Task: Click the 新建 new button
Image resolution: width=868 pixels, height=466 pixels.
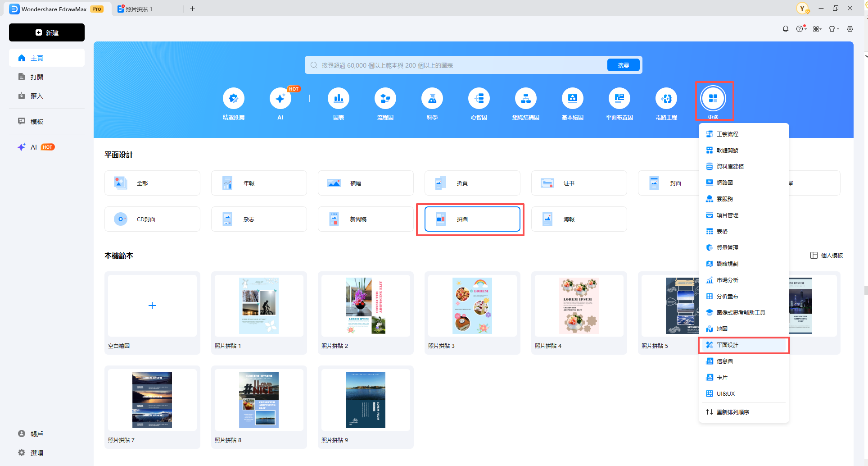Action: point(47,32)
